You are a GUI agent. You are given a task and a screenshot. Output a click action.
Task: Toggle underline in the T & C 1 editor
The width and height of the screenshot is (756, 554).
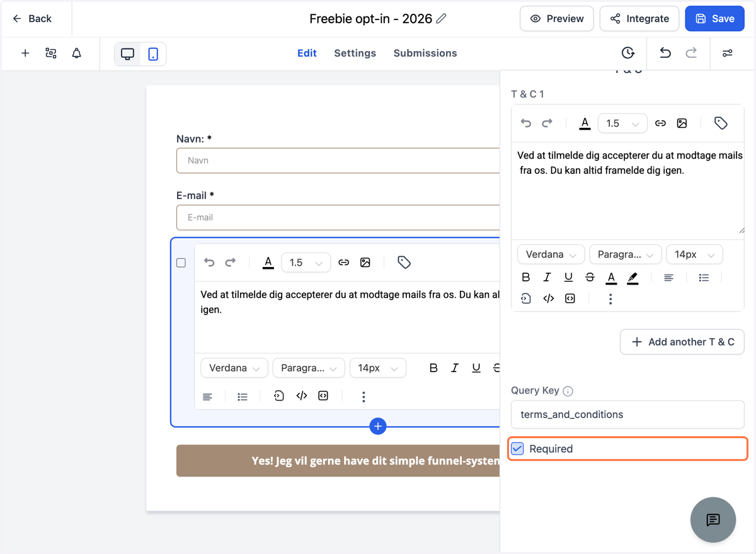coord(568,278)
